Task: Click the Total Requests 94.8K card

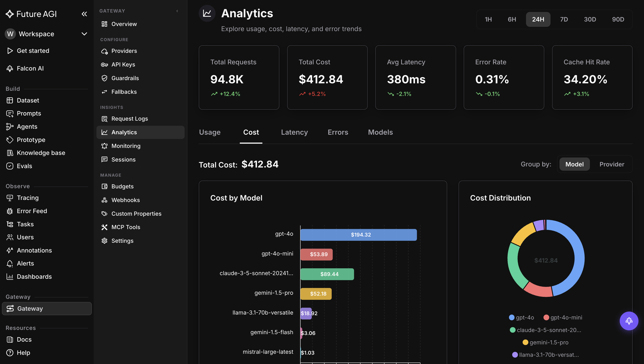Action: (x=239, y=77)
